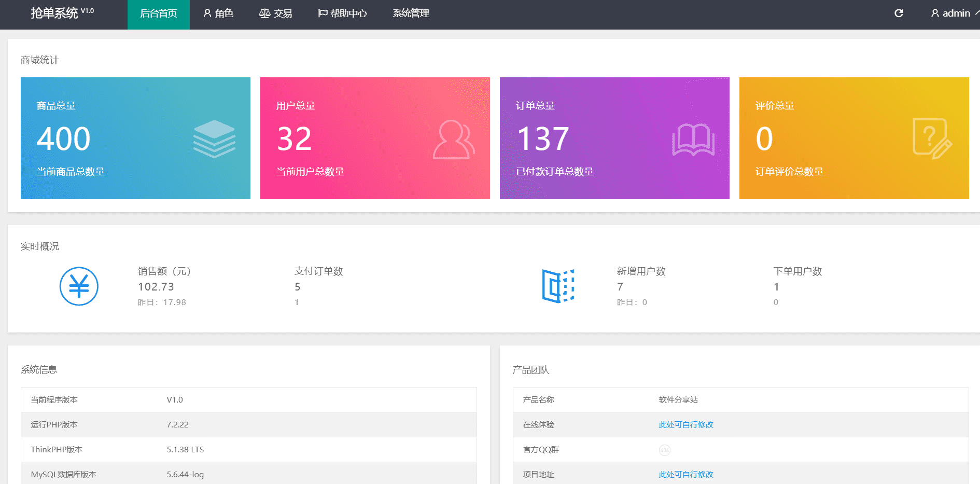This screenshot has height=484, width=980.
Task: Click the 销售额 value 102.73
Action: [156, 287]
